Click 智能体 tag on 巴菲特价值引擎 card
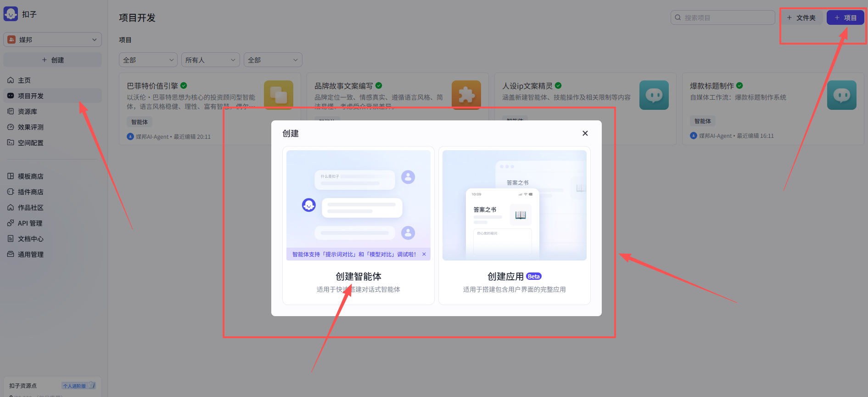The width and height of the screenshot is (868, 397). click(140, 122)
